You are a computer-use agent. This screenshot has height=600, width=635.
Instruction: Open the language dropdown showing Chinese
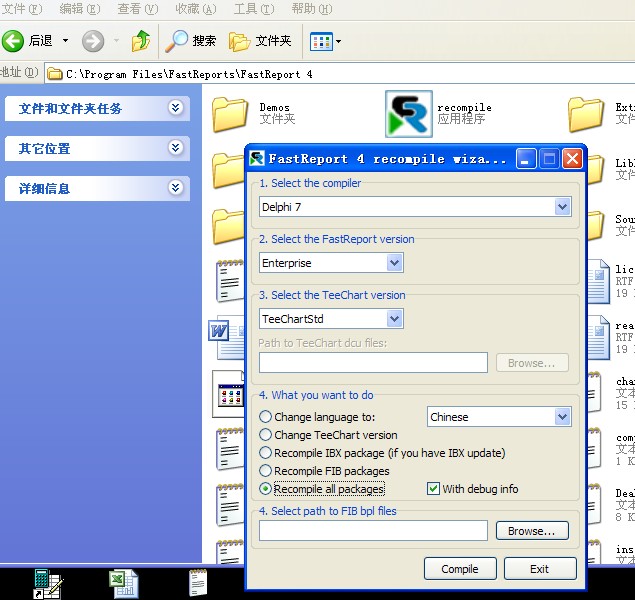[562, 417]
